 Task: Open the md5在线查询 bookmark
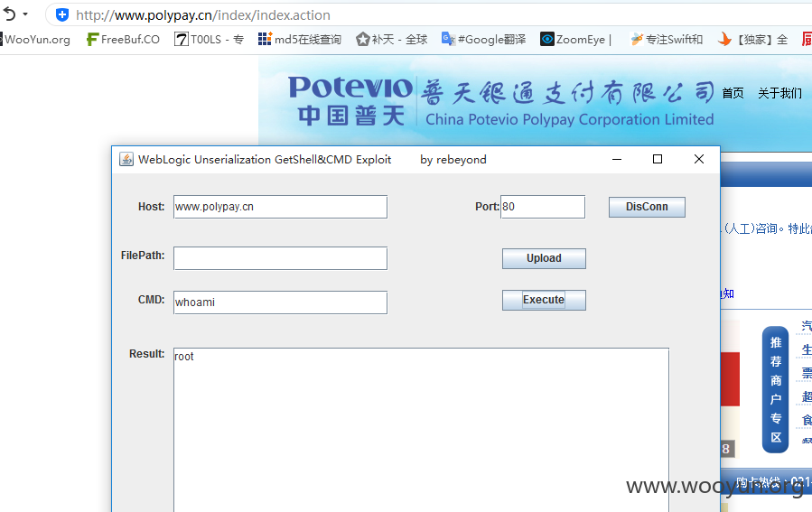[x=300, y=40]
